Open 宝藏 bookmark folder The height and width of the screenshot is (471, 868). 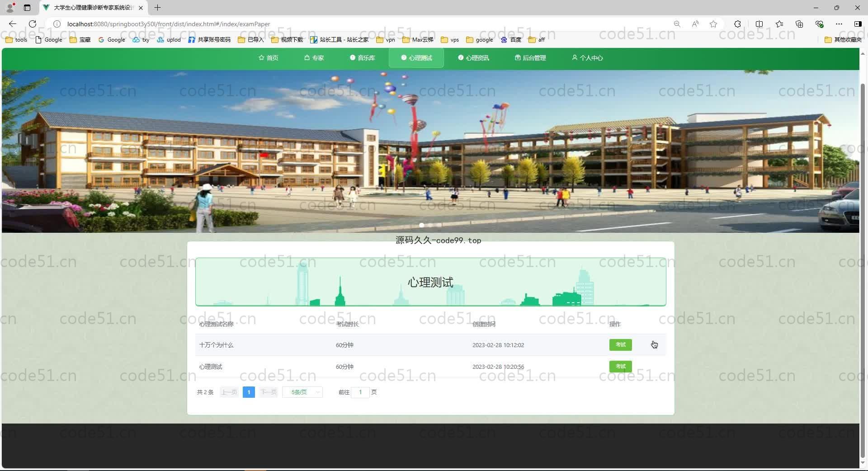(x=80, y=40)
